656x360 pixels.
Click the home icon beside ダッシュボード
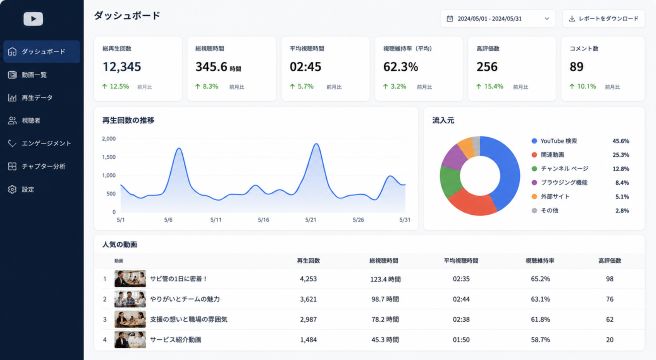(12, 51)
